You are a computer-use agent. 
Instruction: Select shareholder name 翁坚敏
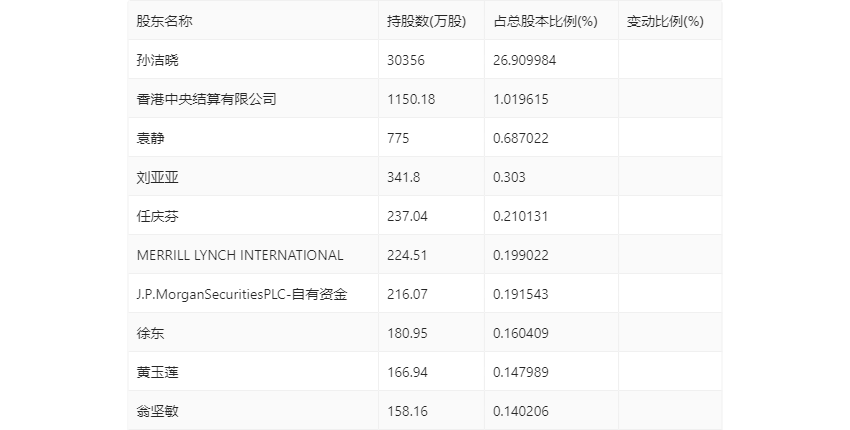[x=157, y=412]
